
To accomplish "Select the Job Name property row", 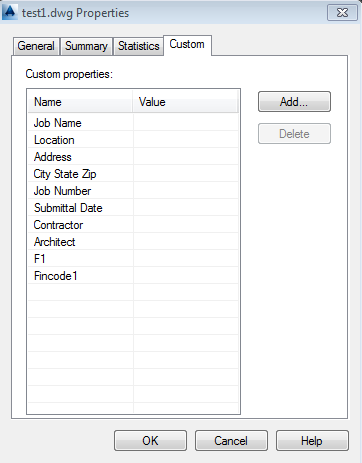I will click(x=133, y=123).
